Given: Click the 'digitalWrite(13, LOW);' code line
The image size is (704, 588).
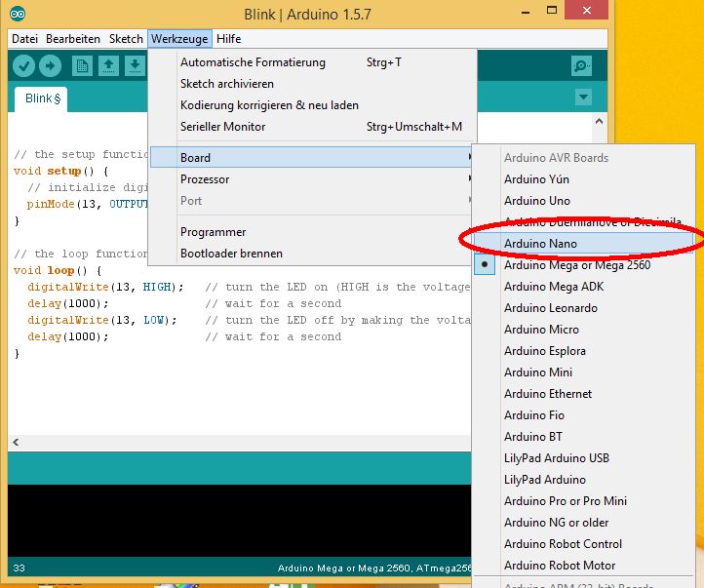Looking at the screenshot, I should [102, 321].
